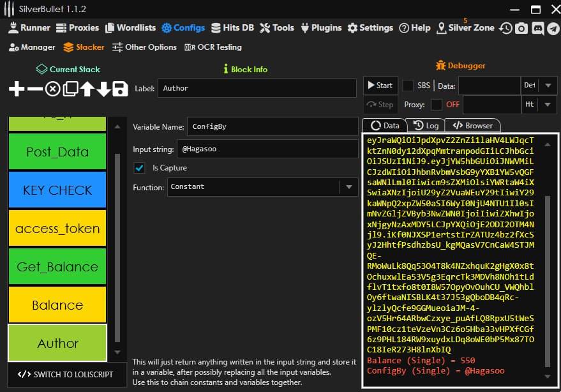
Task: Switch to the Log tab
Action: 426,126
